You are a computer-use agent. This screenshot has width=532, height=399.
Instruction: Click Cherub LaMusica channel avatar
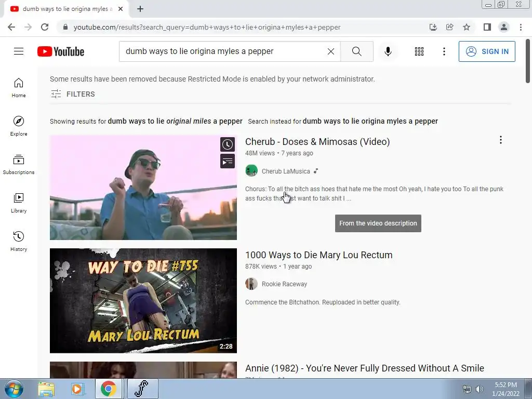click(x=251, y=170)
